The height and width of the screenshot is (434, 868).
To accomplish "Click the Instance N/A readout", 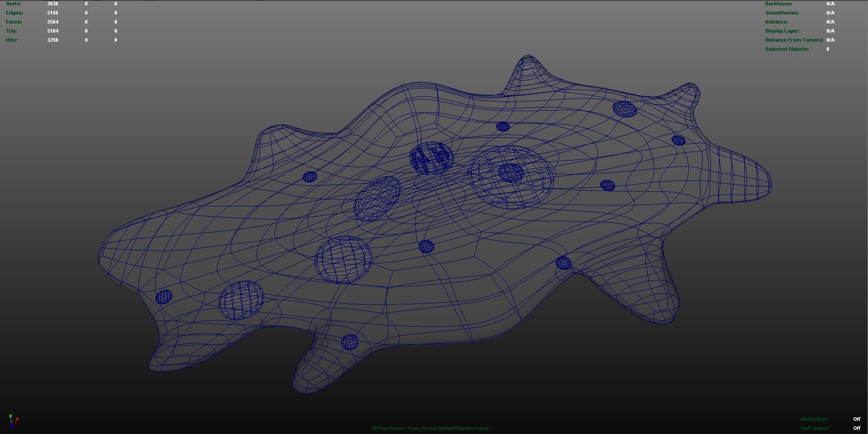I will [830, 22].
